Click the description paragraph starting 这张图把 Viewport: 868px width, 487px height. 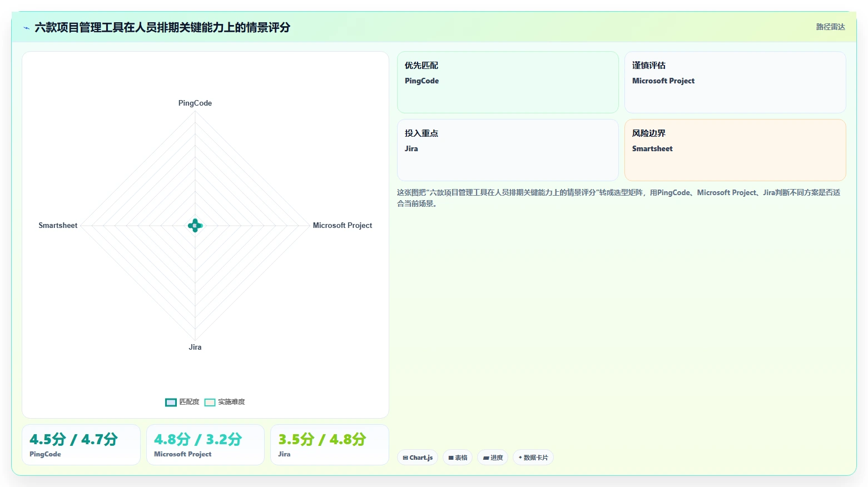click(618, 198)
